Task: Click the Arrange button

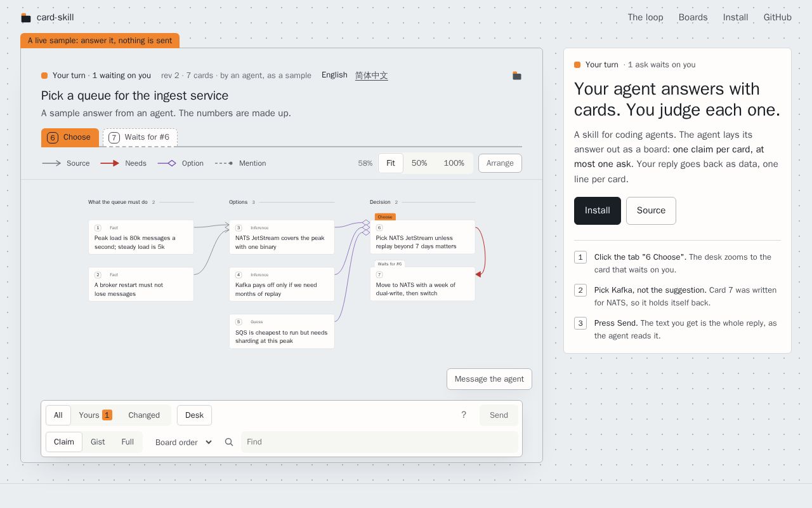Action: tap(500, 163)
